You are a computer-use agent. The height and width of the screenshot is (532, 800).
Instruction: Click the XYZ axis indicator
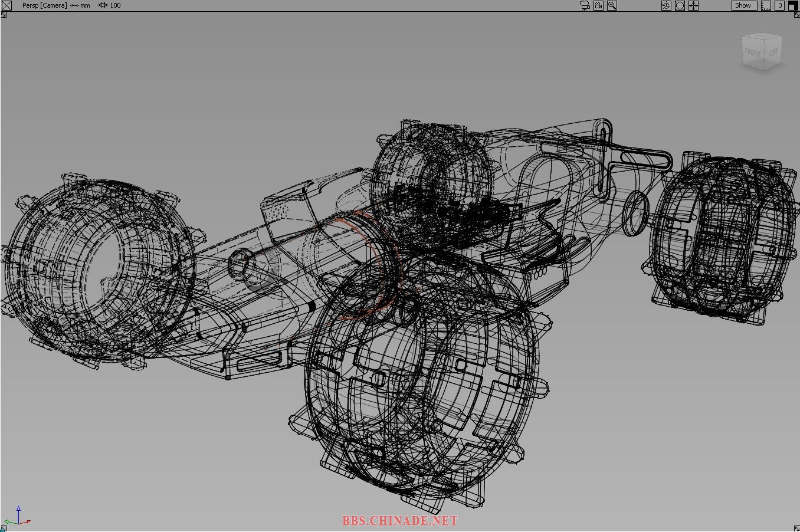tap(17, 515)
